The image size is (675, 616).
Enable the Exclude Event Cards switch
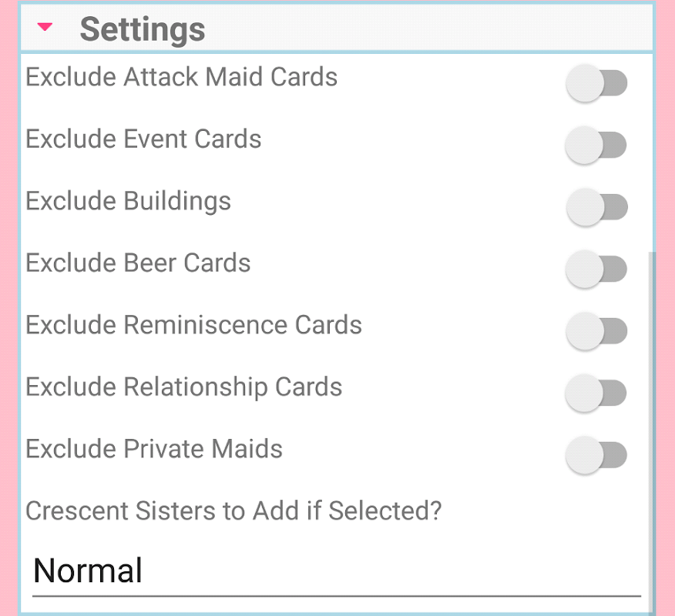(596, 145)
